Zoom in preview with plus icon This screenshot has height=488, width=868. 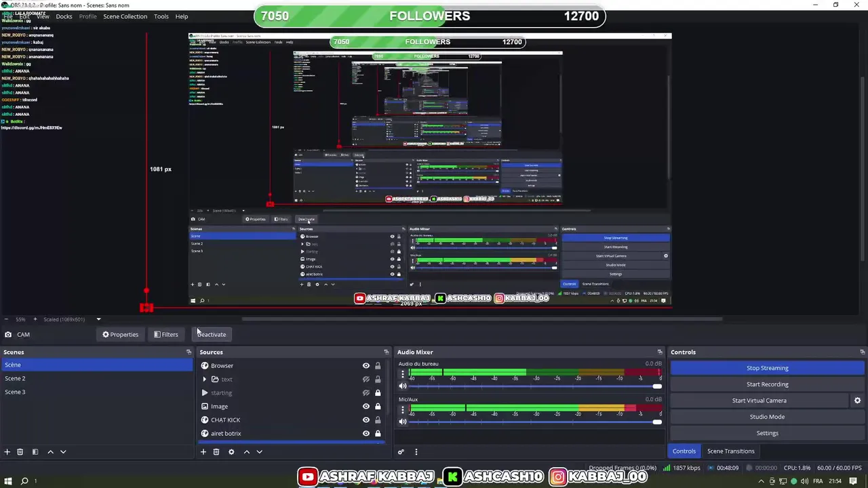pos(34,319)
